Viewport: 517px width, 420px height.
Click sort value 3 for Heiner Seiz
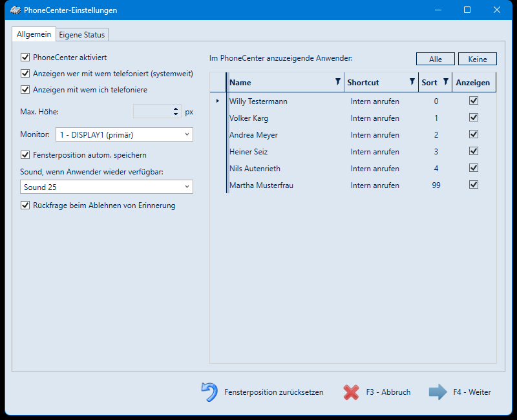pyautogui.click(x=436, y=152)
